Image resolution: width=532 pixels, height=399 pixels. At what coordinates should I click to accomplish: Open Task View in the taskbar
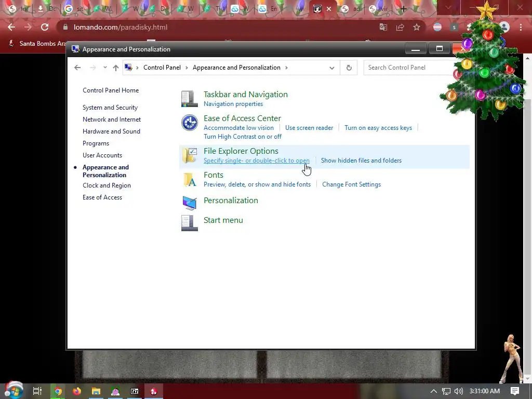(37, 391)
